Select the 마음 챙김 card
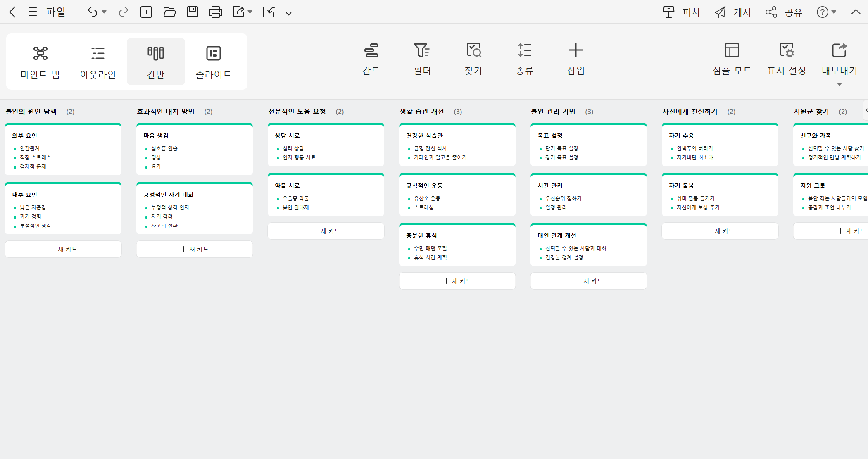868x459 pixels. (x=195, y=149)
